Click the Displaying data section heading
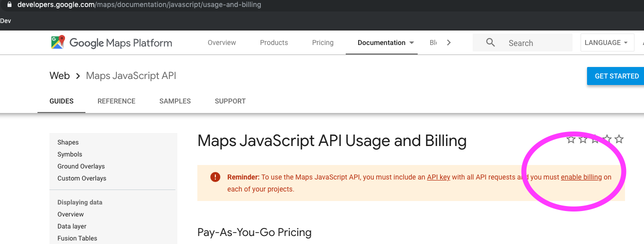Image resolution: width=644 pixels, height=244 pixels. point(80,202)
